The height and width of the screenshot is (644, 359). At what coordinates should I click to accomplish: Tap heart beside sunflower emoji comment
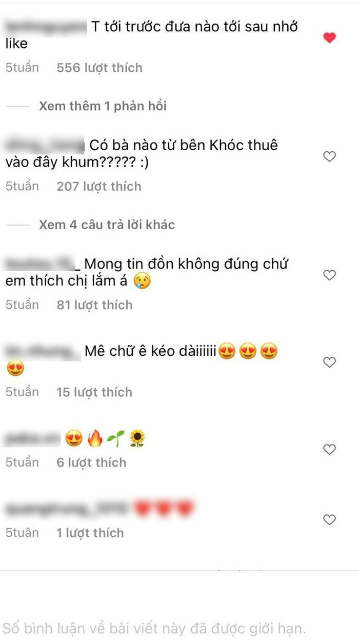click(329, 450)
